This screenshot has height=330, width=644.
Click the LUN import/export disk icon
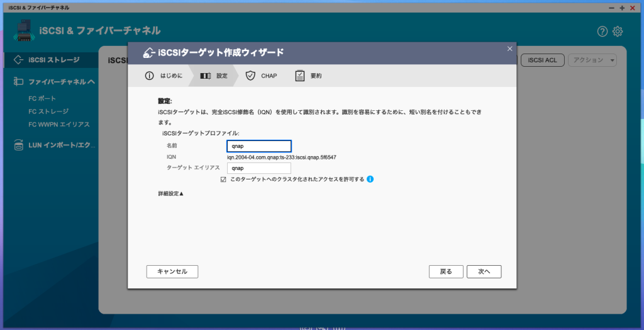point(18,145)
